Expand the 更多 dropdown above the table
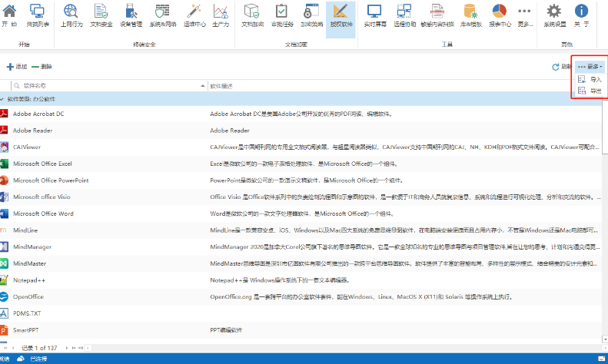The width and height of the screenshot is (608, 364). point(589,67)
